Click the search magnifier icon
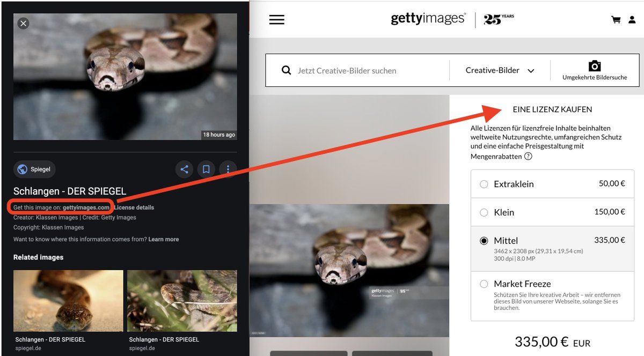Screen dimensions: 644x356 pyautogui.click(x=287, y=70)
